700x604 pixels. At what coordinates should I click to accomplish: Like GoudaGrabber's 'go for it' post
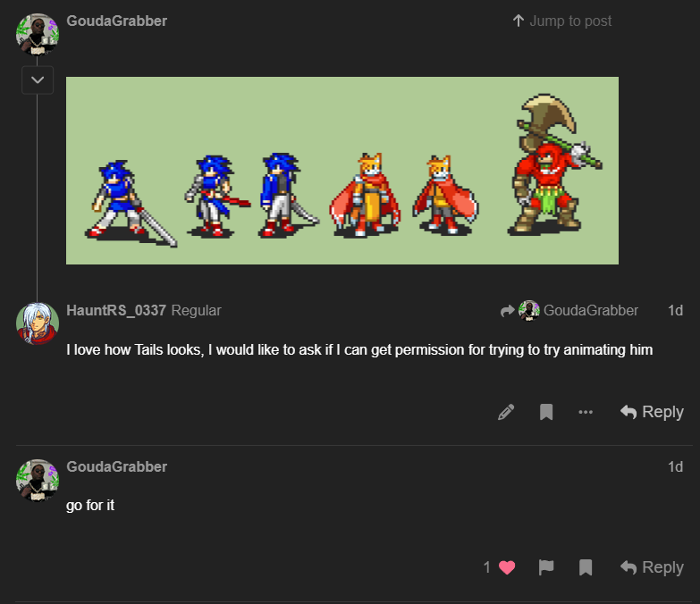pyautogui.click(x=507, y=567)
